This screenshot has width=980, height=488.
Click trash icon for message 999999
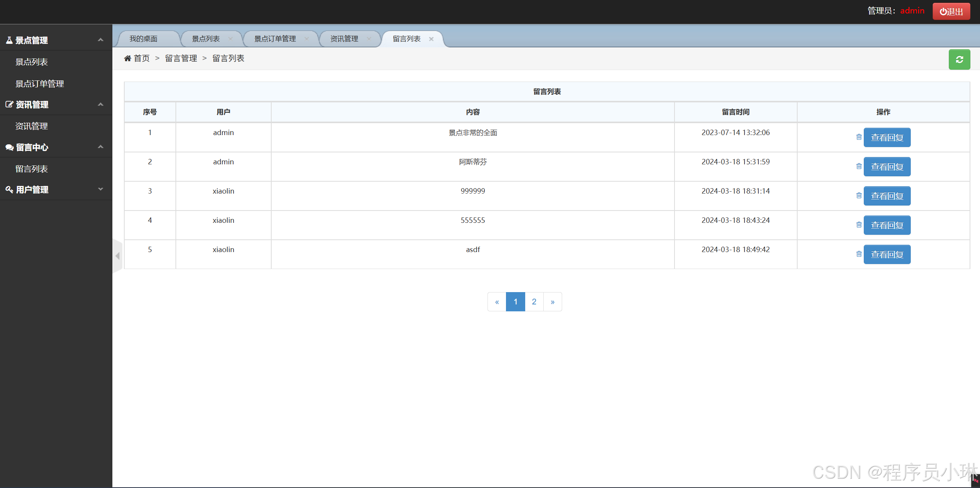(x=859, y=196)
